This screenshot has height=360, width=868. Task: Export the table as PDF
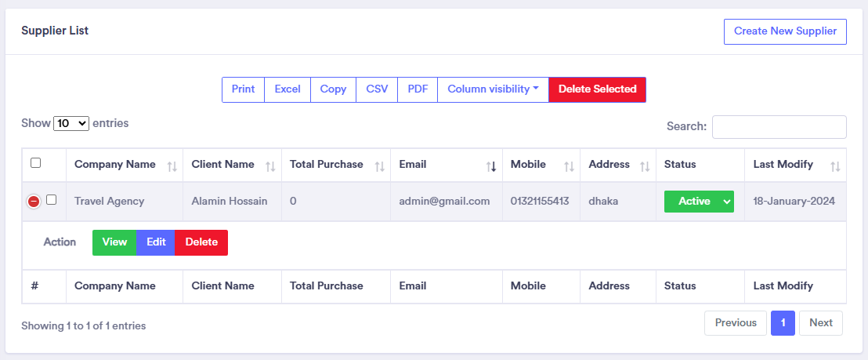point(418,89)
